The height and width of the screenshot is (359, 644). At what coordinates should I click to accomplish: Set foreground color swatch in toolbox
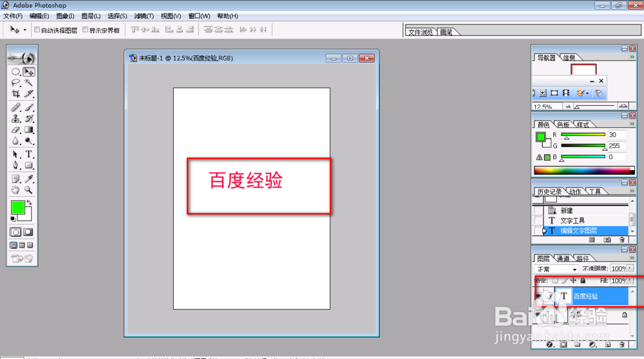pyautogui.click(x=17, y=208)
